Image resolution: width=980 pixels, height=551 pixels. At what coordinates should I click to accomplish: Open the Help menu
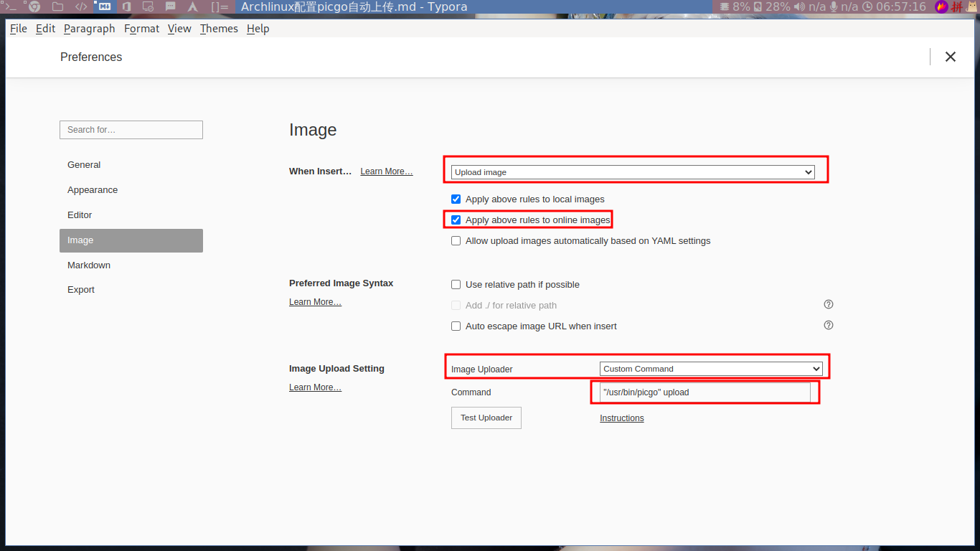258,28
